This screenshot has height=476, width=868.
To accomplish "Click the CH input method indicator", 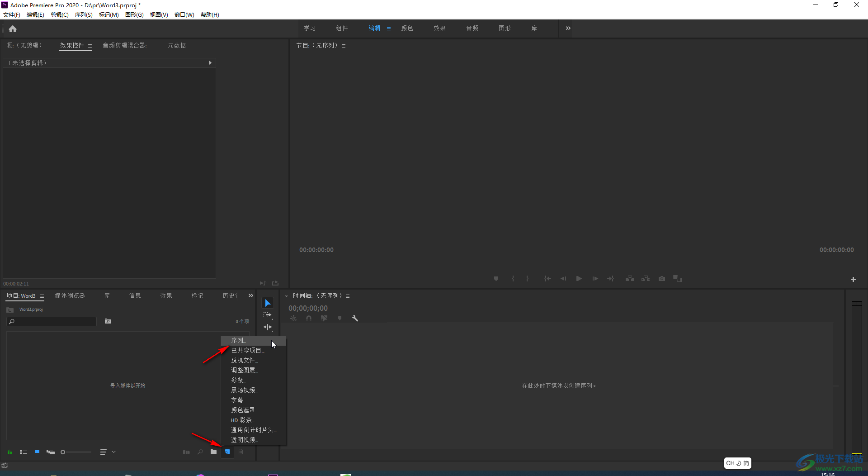I will point(737,463).
